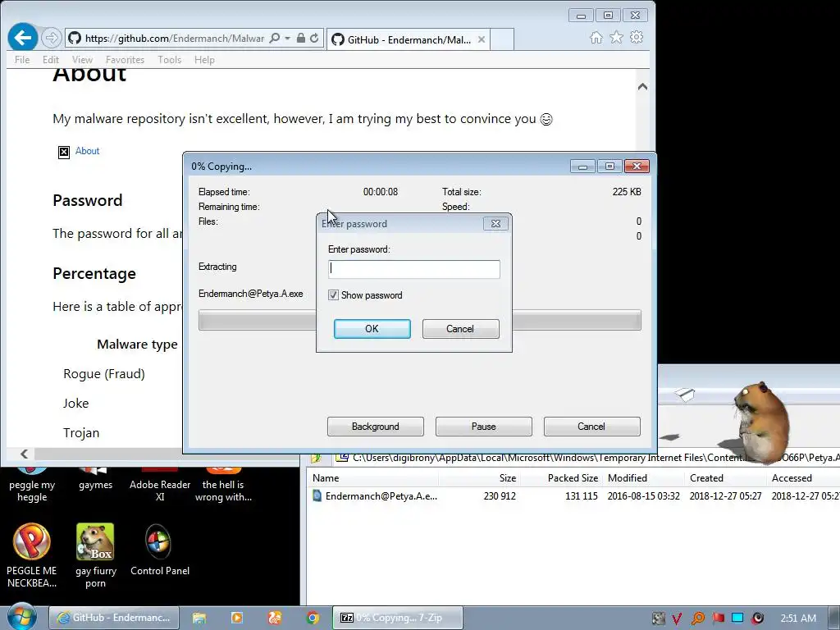Close the GitHub - Endermanch tab
Image resolution: width=840 pixels, height=630 pixels.
481,39
